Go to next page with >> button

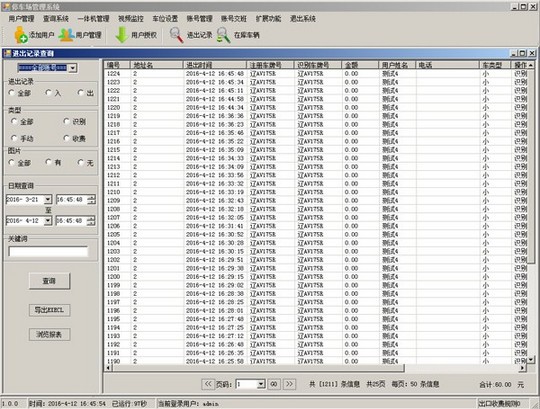[x=289, y=384]
